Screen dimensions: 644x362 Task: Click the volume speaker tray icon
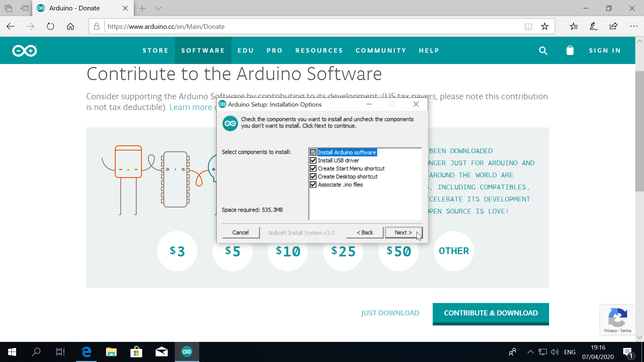[555, 352]
